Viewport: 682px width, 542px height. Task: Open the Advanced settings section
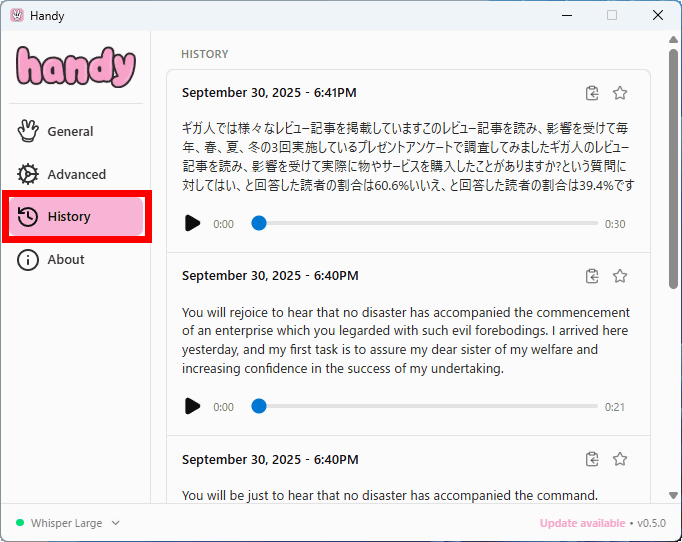point(76,174)
